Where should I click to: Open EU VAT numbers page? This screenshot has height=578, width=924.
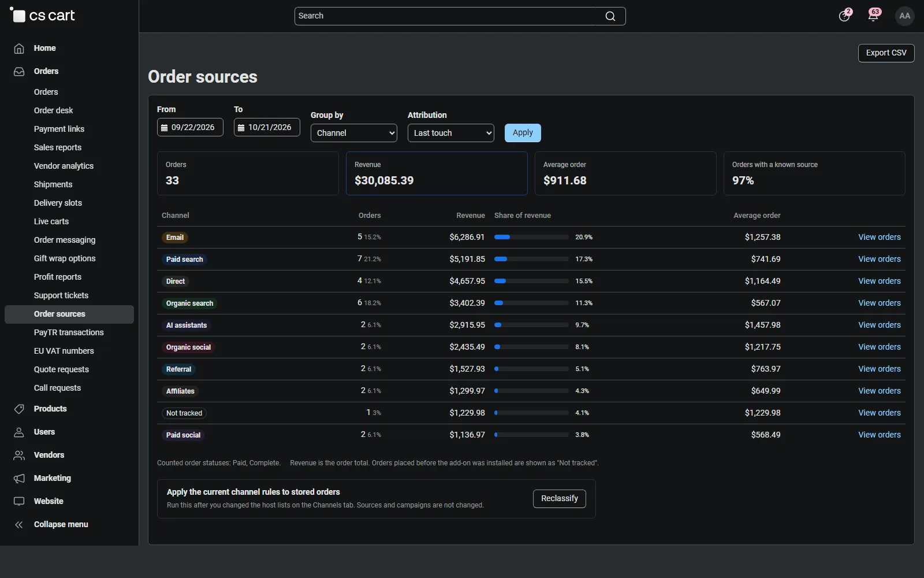tap(64, 351)
